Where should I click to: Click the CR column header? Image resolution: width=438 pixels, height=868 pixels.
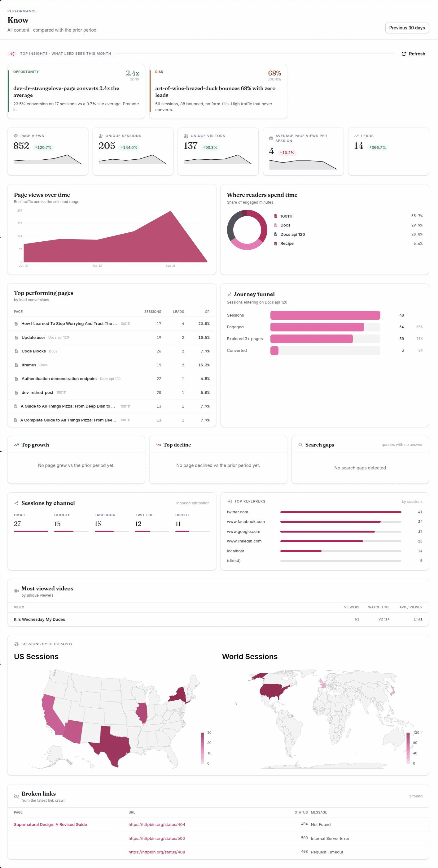[x=207, y=312]
